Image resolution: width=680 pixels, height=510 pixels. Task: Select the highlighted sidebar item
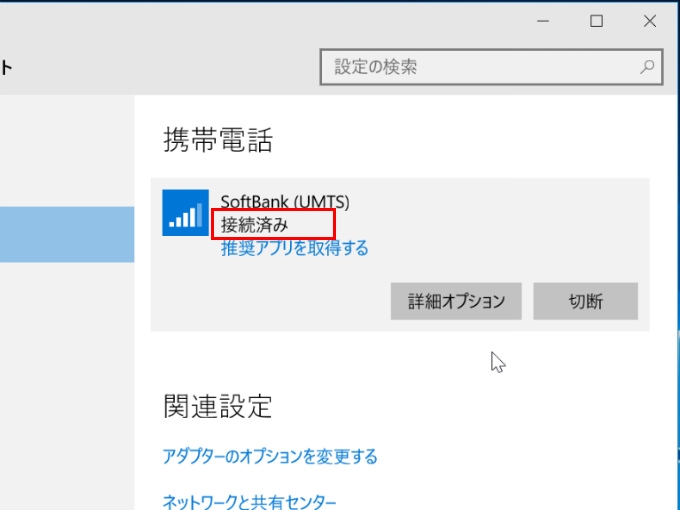pos(67,234)
